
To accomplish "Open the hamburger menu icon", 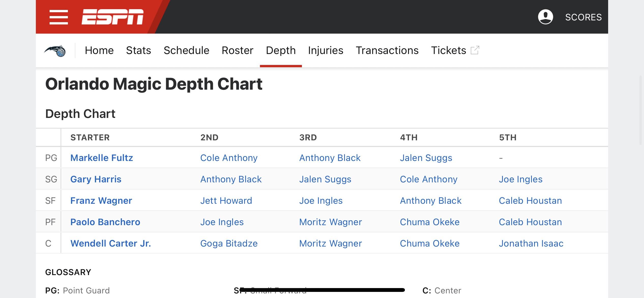I will click(x=58, y=17).
